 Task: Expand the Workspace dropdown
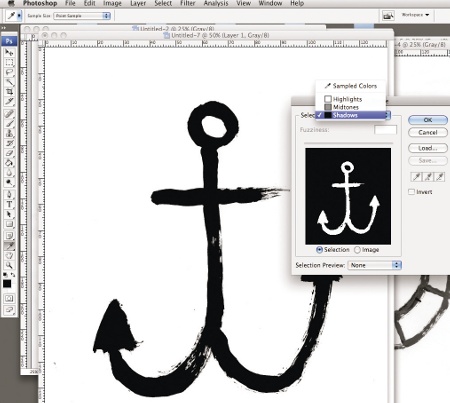tap(415, 15)
